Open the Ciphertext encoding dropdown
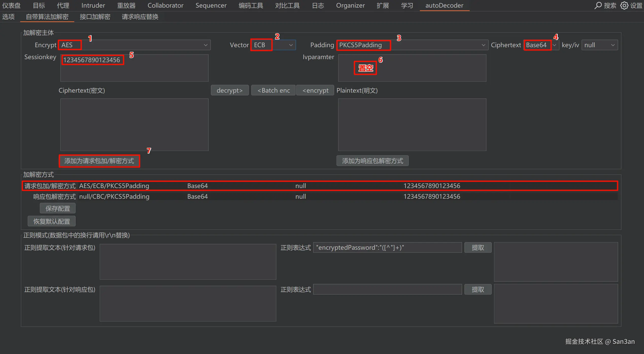The height and width of the screenshot is (354, 644). pyautogui.click(x=554, y=45)
